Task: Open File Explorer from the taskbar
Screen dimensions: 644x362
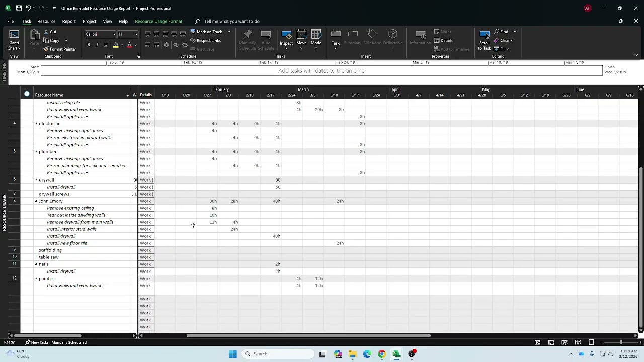Action: [x=352, y=354]
